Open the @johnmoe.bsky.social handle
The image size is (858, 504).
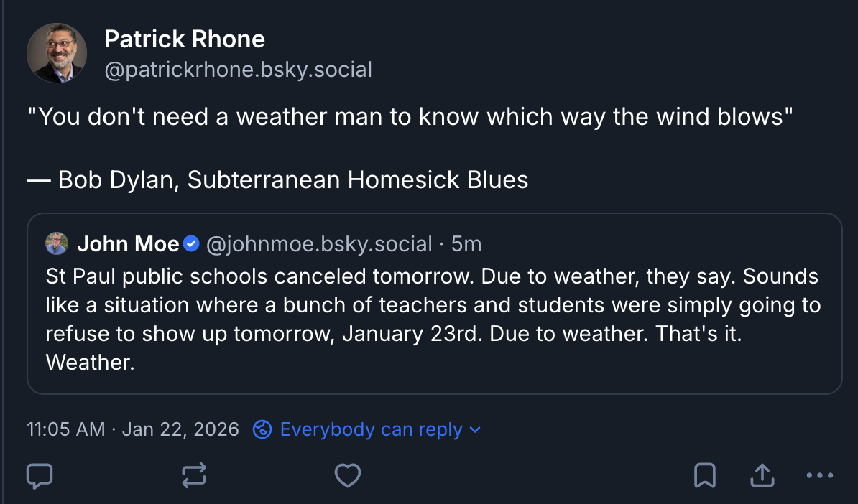pyautogui.click(x=319, y=244)
